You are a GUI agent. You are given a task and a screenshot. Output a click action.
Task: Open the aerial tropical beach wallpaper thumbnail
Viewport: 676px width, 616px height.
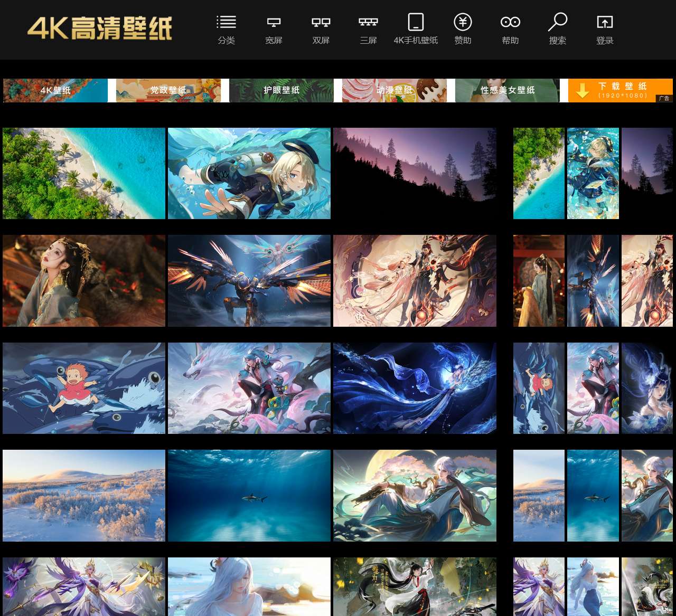point(84,173)
